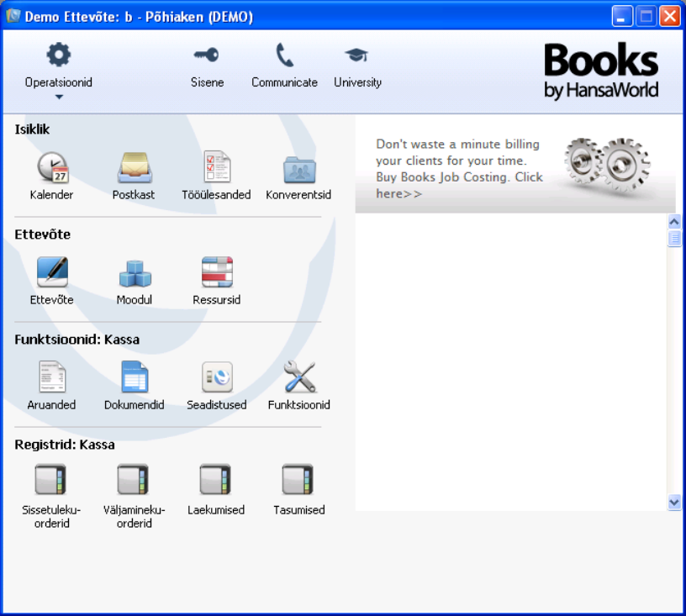Click the title bar application icon

13,16
